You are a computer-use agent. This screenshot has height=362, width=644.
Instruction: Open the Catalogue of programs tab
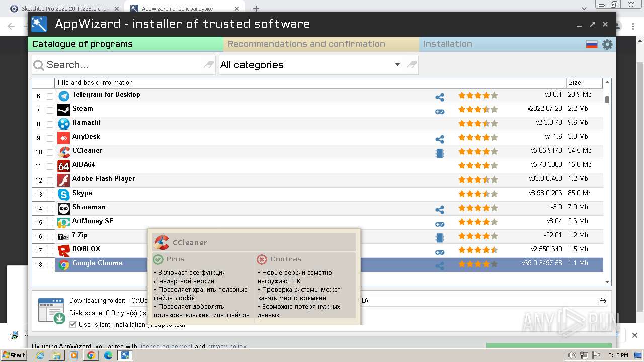(x=125, y=44)
